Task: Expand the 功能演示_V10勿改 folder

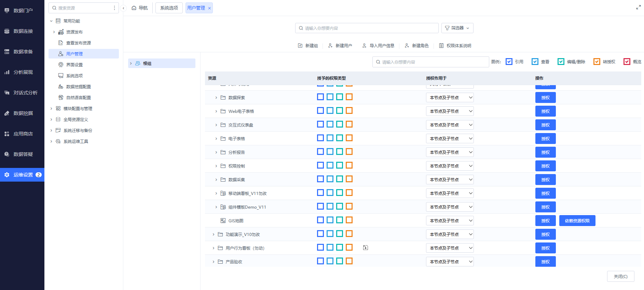Action: tap(214, 234)
